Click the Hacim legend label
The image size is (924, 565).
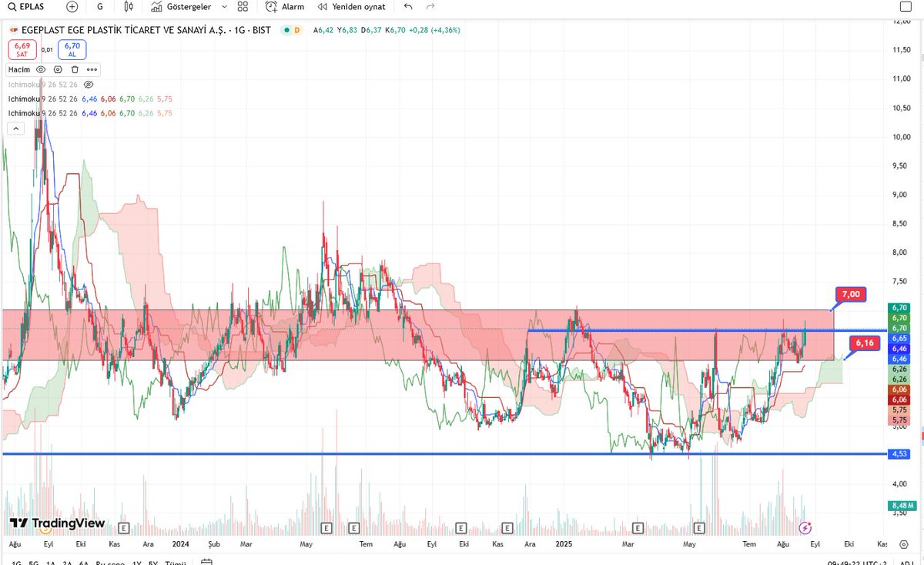pos(19,69)
